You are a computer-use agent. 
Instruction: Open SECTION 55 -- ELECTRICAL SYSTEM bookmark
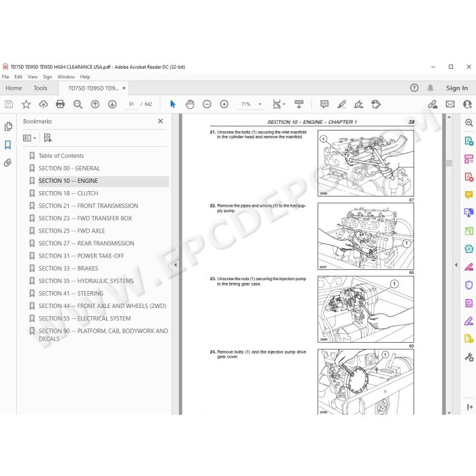(84, 318)
